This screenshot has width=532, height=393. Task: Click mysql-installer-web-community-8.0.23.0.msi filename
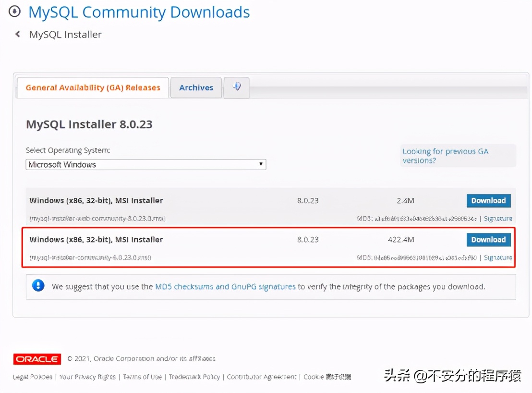coord(98,219)
